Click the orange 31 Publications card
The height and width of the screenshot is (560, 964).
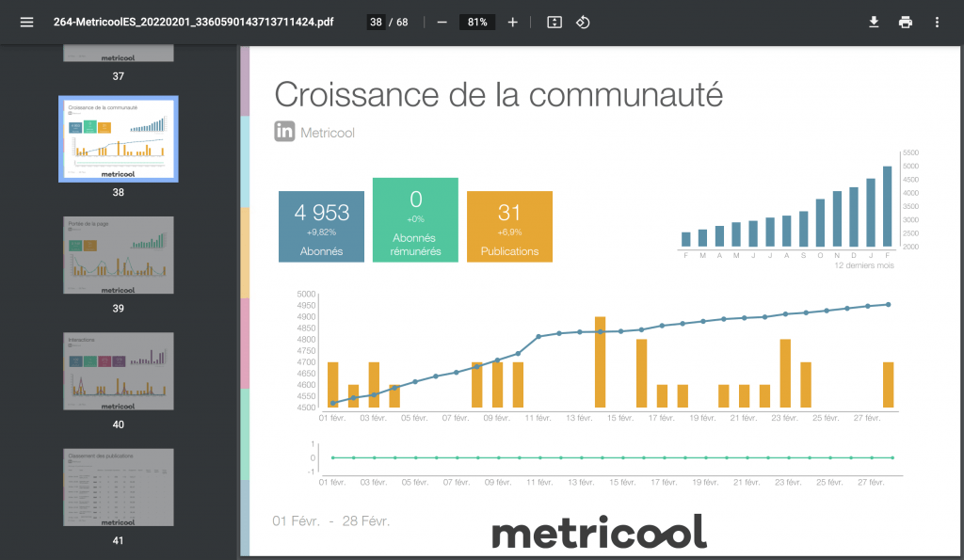pyautogui.click(x=509, y=226)
